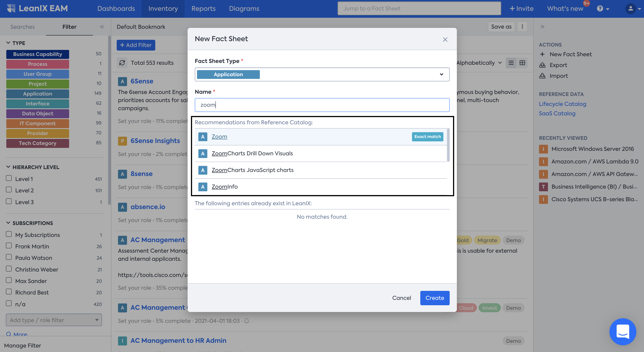Collapse the filter sidebar chevrons
Screen dimensions: 644x352
tap(102, 27)
